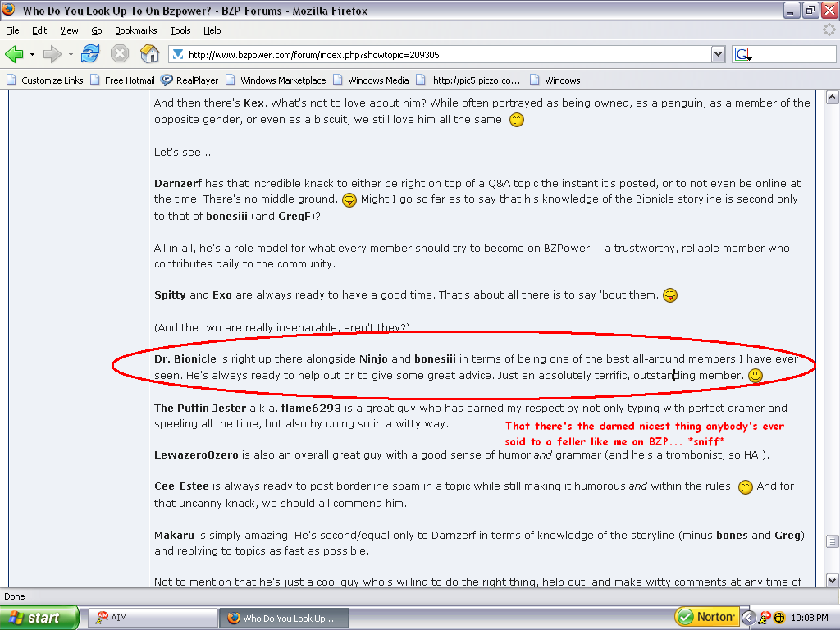This screenshot has height=630, width=840.
Task: Click the scrollbar down arrow
Action: [832, 580]
